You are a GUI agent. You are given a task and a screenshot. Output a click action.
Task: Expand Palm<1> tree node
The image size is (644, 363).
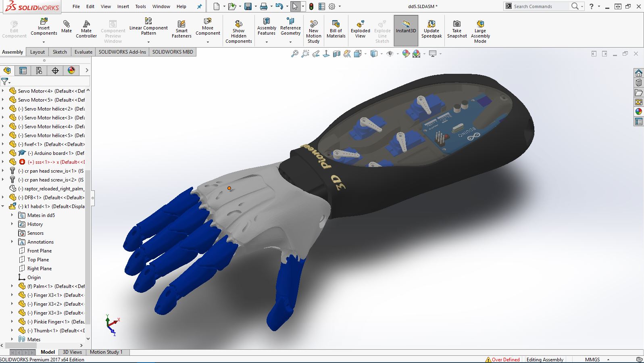[x=12, y=286]
